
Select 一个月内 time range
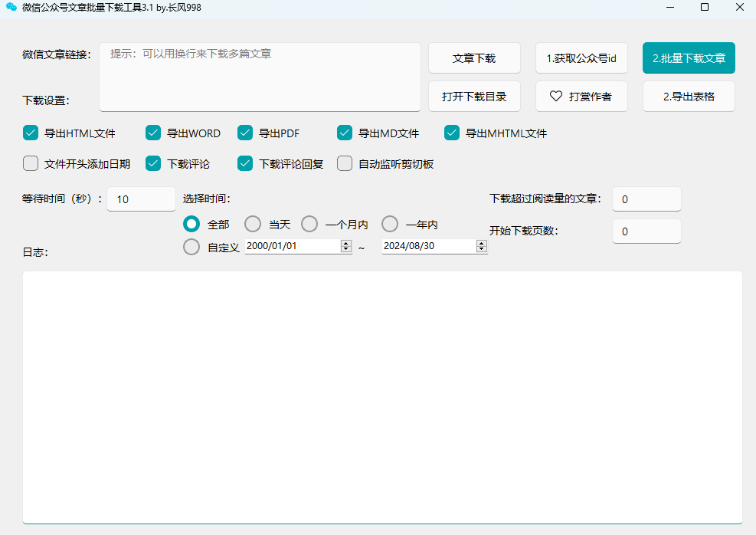(309, 224)
